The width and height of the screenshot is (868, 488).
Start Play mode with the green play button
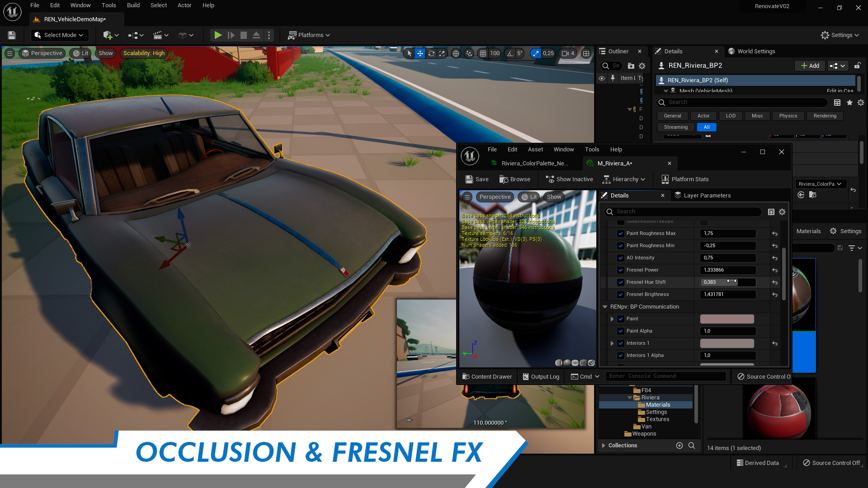click(218, 35)
